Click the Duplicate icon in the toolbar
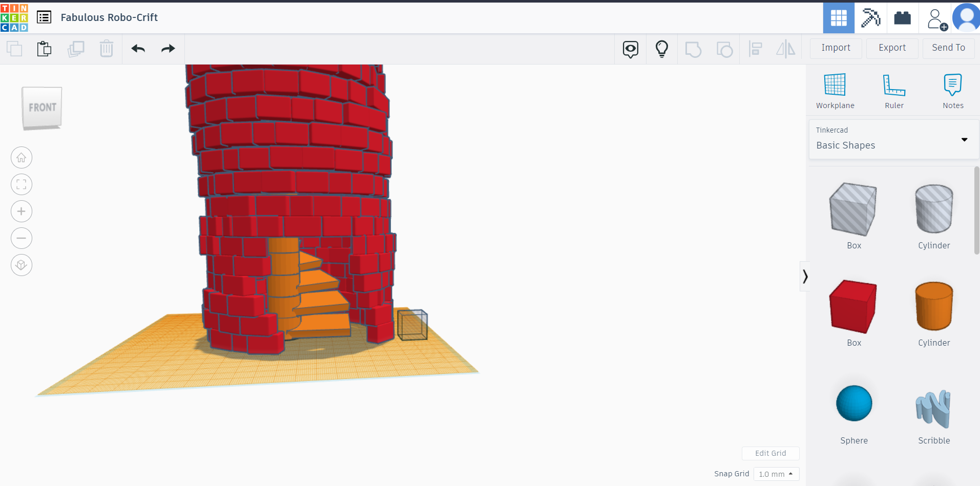 click(x=76, y=49)
